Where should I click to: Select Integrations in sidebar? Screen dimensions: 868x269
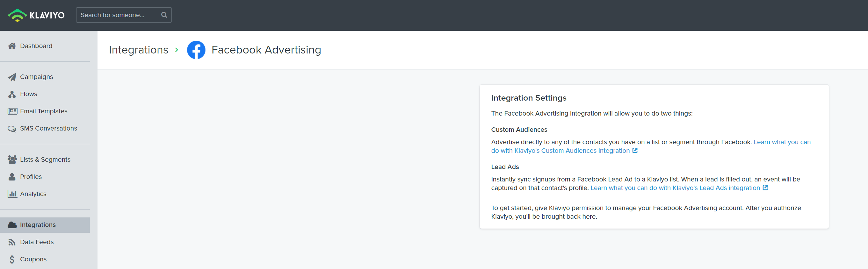(45, 224)
